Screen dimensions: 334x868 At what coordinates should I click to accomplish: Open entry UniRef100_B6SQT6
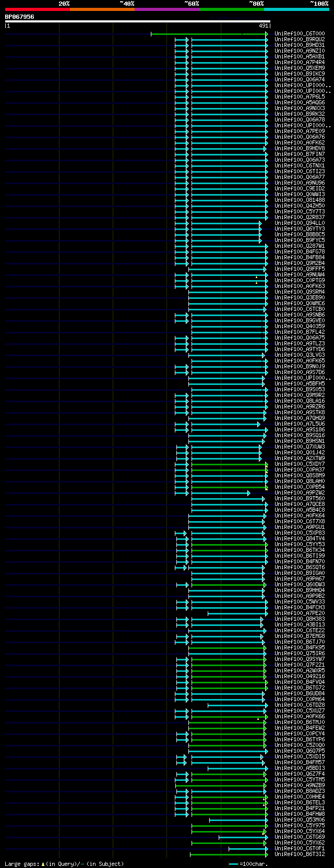(300, 568)
